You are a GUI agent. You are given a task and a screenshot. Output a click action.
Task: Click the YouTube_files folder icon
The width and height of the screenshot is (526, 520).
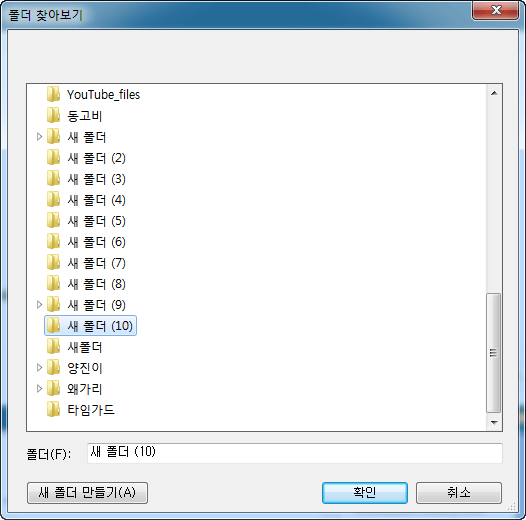click(53, 94)
